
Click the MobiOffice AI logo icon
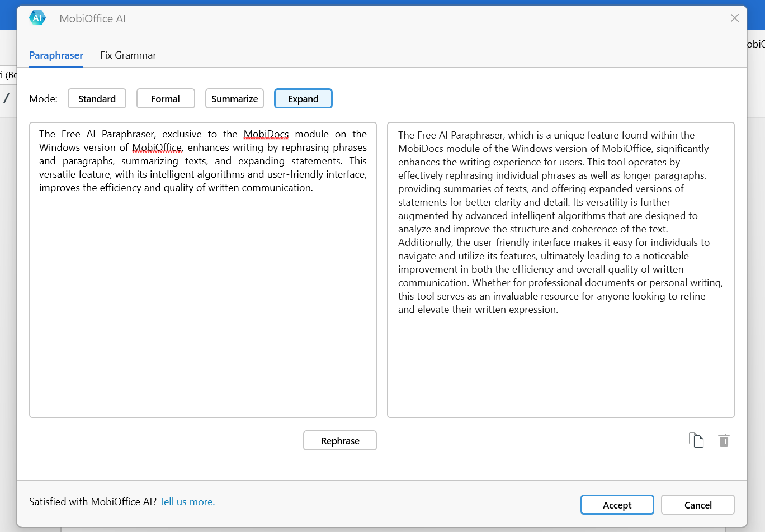(x=37, y=18)
